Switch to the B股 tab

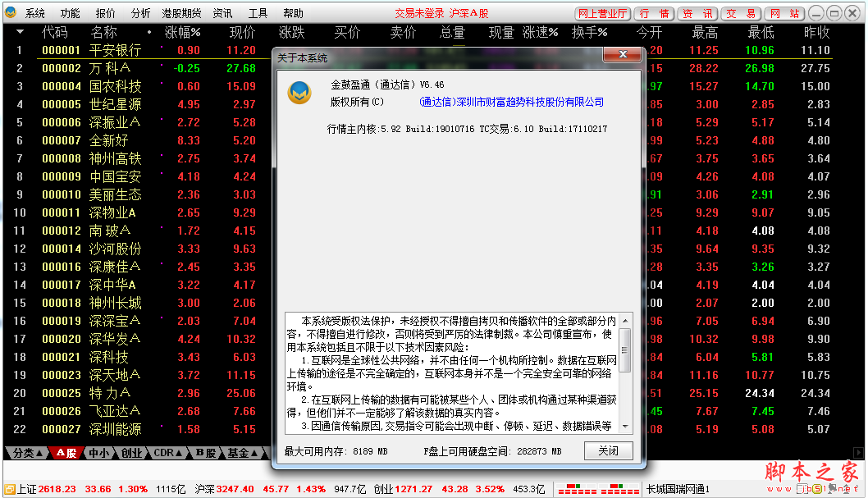(x=205, y=453)
